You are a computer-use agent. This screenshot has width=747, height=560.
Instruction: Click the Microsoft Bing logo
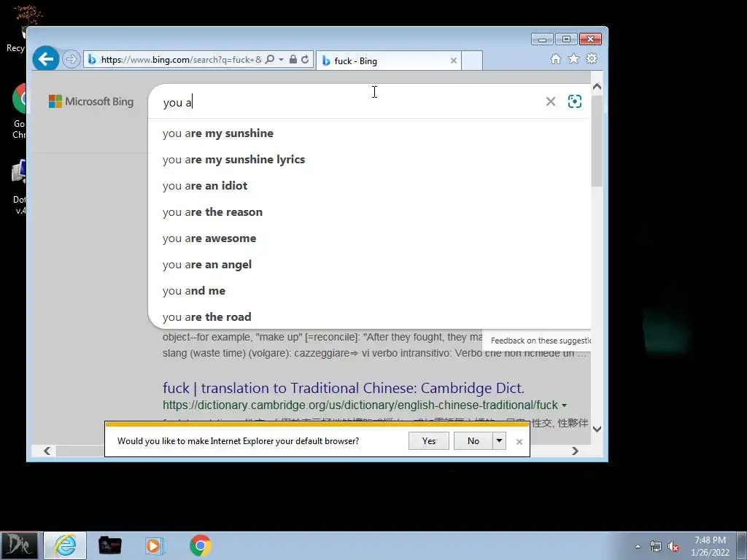coord(91,101)
